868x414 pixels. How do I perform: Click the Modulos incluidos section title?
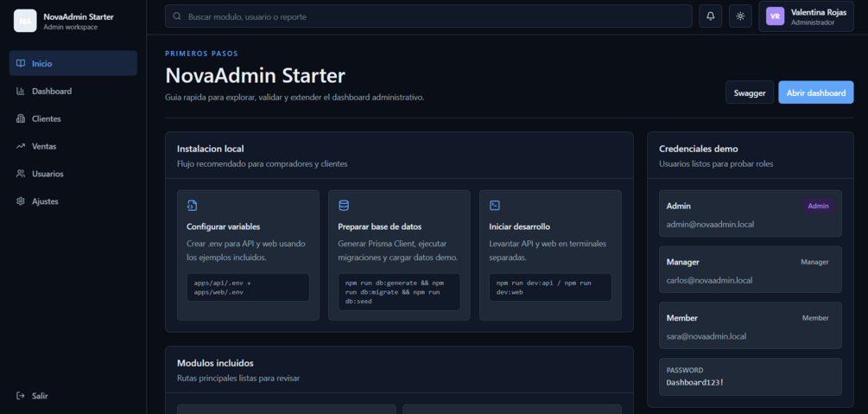click(215, 363)
